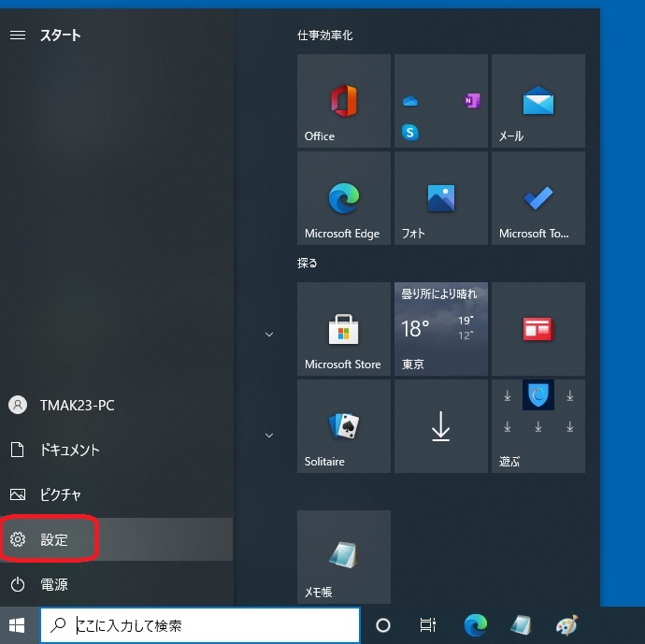Open 設定 (Settings) from the Start menu
Image resolution: width=645 pixels, height=644 pixels.
52,540
